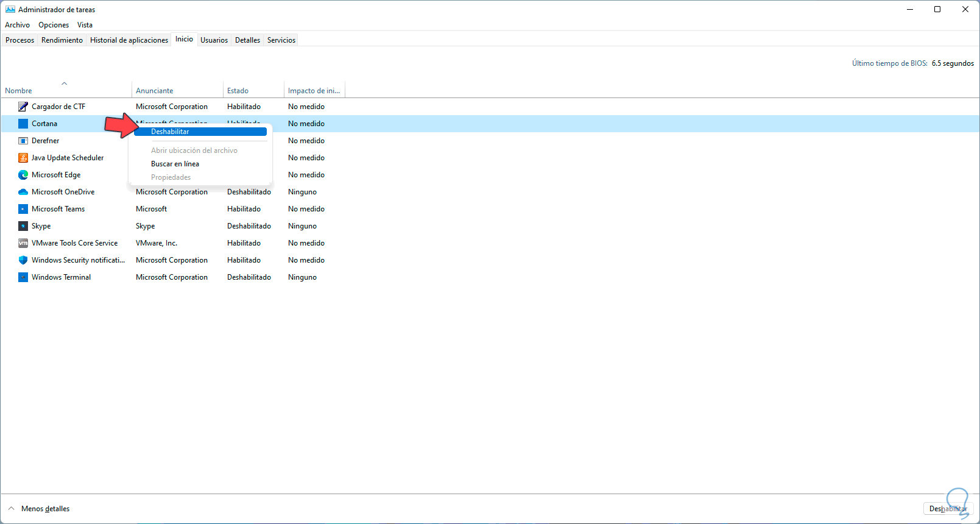The height and width of the screenshot is (524, 980).
Task: Select the Windows Terminal entry name
Action: click(x=62, y=277)
